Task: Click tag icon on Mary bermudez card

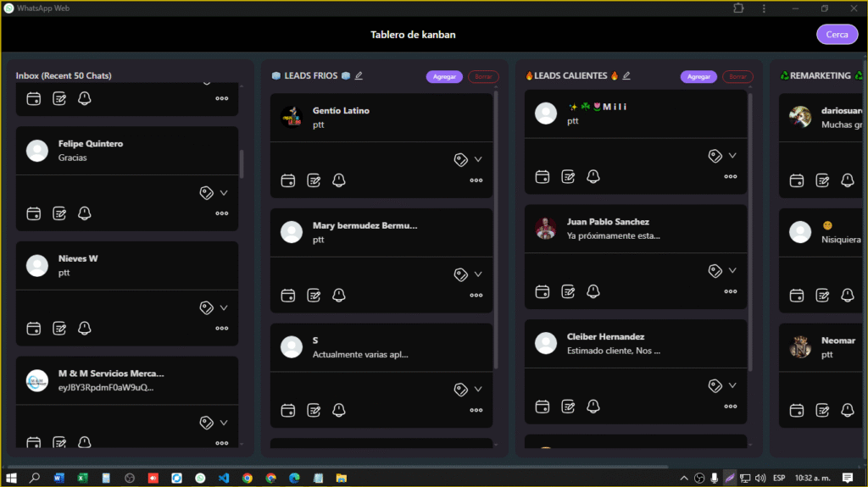Action: tap(460, 274)
